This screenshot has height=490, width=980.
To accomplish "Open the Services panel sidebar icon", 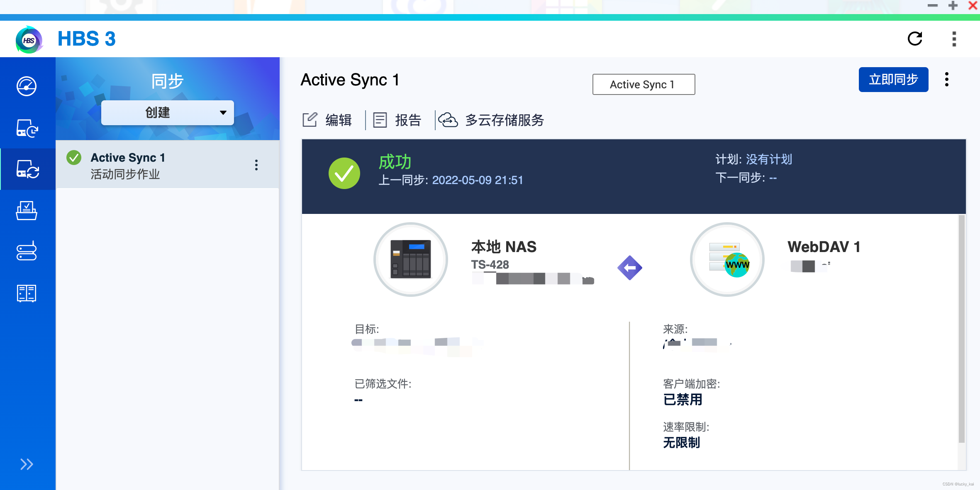I will [27, 293].
